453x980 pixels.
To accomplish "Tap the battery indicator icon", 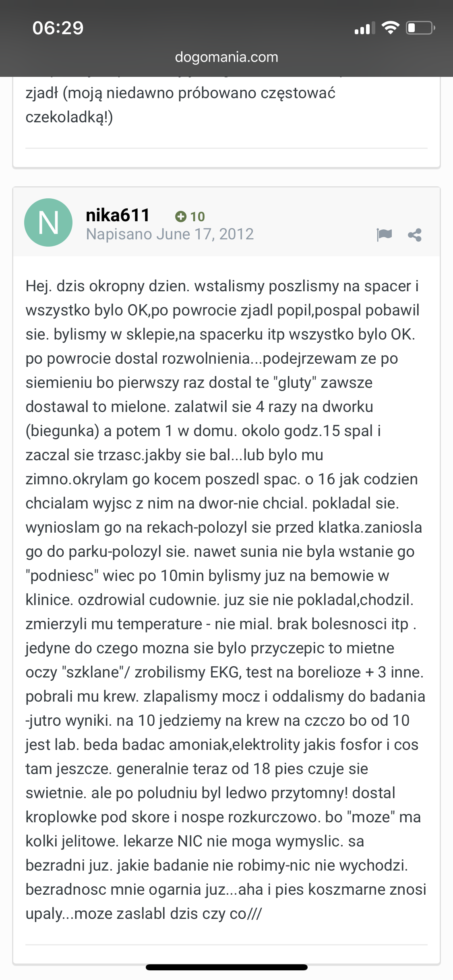I will click(x=420, y=28).
